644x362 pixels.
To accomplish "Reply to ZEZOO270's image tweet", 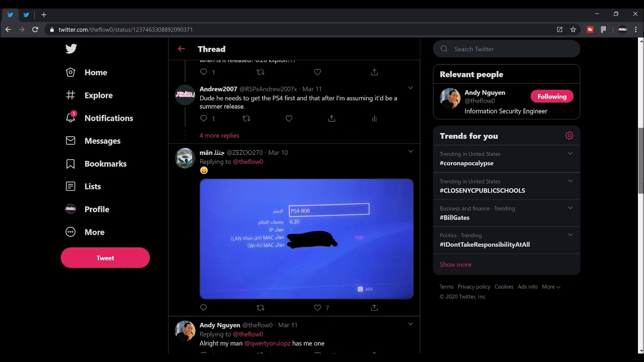I will (203, 307).
